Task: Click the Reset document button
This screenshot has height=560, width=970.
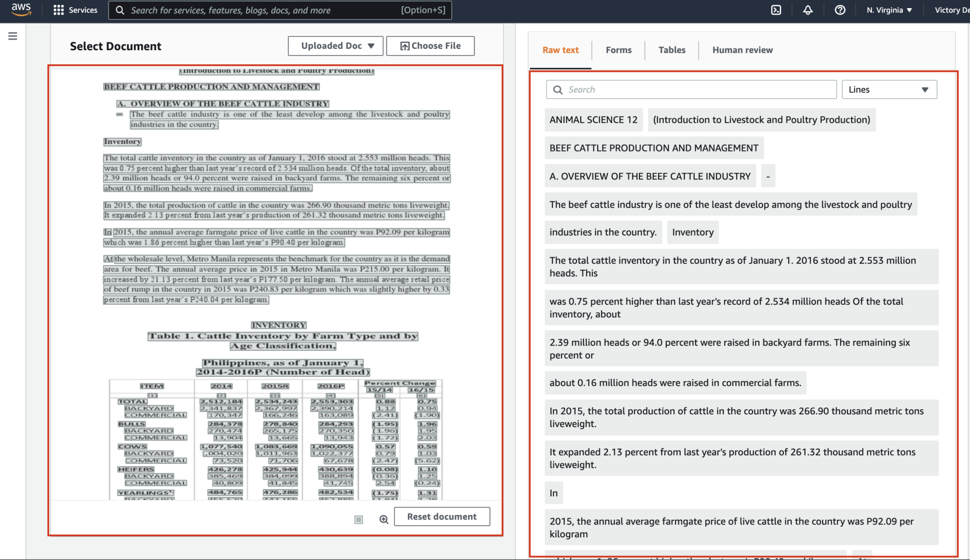Action: 442,516
